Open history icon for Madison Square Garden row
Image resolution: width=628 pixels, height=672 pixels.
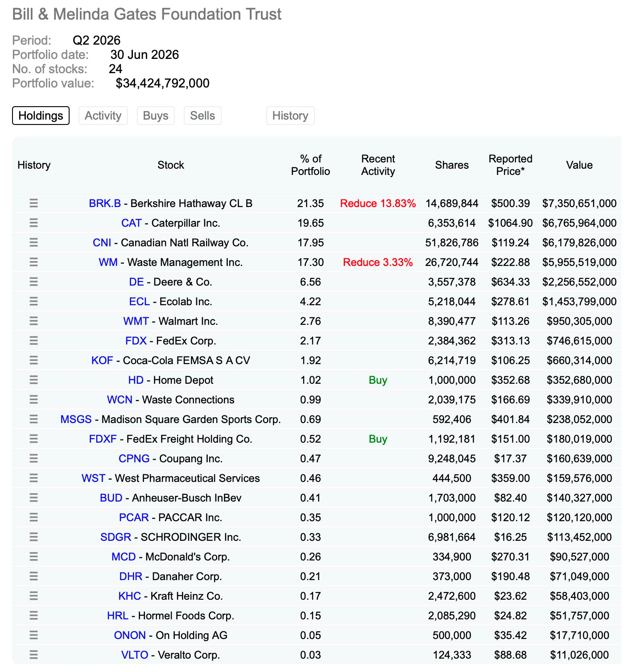pos(33,419)
